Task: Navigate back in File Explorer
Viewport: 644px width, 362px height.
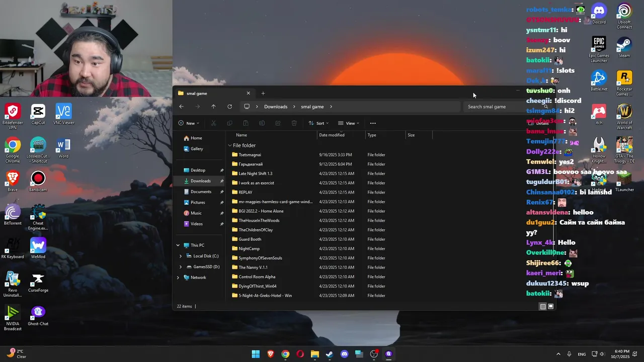Action: (x=181, y=107)
